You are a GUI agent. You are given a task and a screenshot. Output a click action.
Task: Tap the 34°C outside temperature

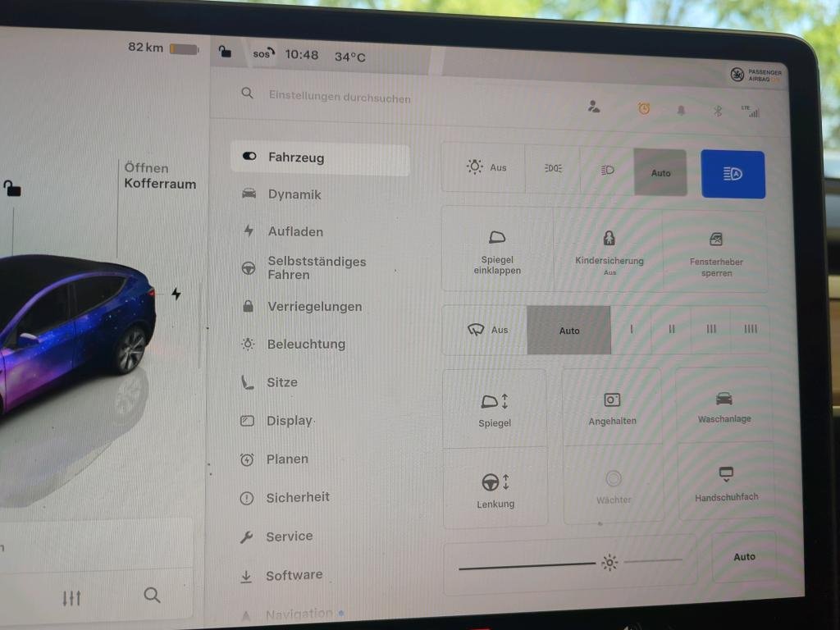click(x=349, y=57)
